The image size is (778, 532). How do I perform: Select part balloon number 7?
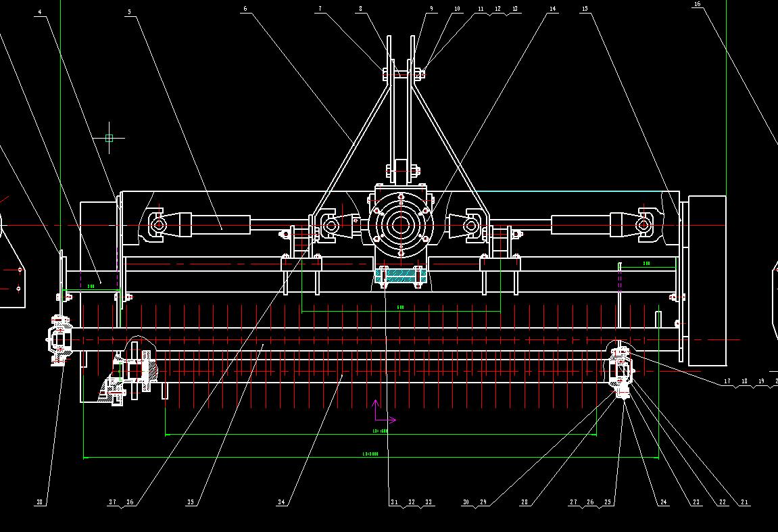(320, 8)
